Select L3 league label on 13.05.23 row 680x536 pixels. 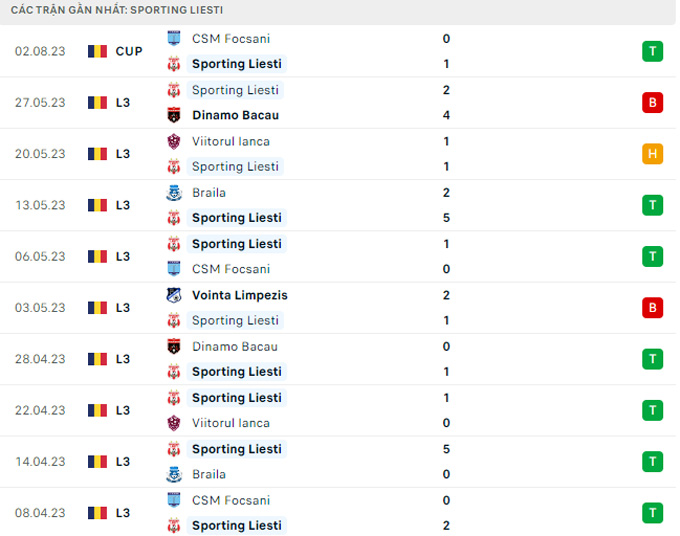pyautogui.click(x=123, y=205)
